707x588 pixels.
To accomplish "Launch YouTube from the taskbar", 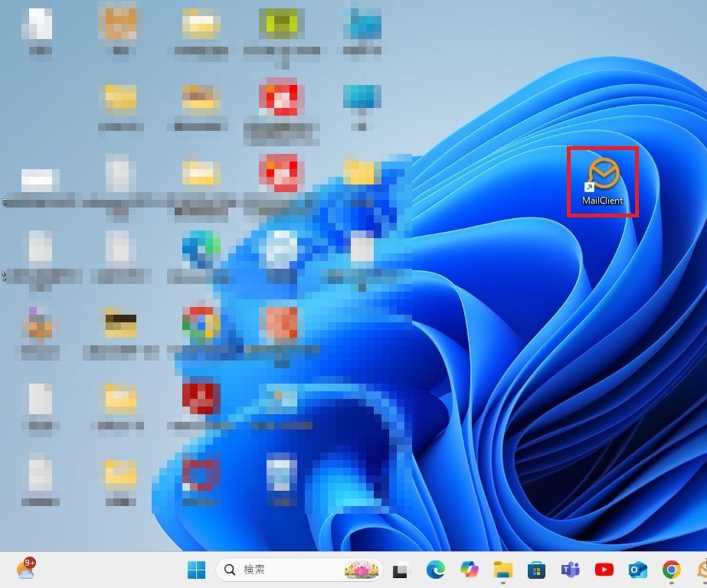I will click(x=604, y=570).
